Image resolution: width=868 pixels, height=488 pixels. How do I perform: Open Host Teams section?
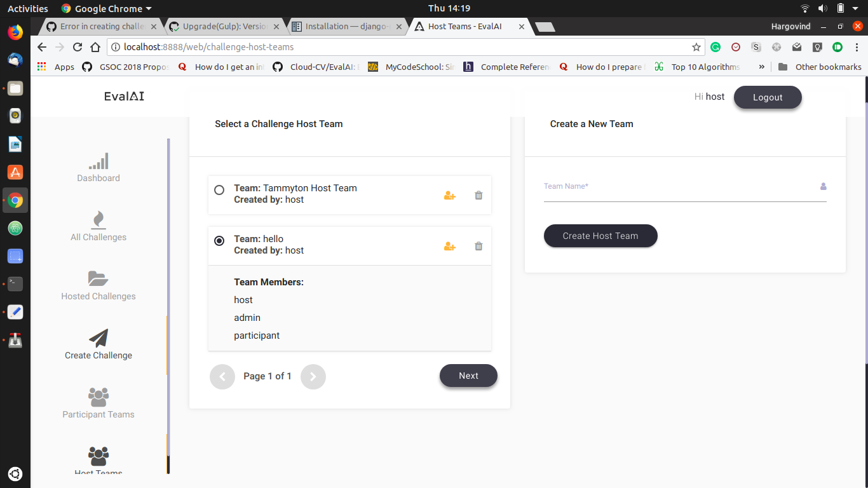click(98, 461)
